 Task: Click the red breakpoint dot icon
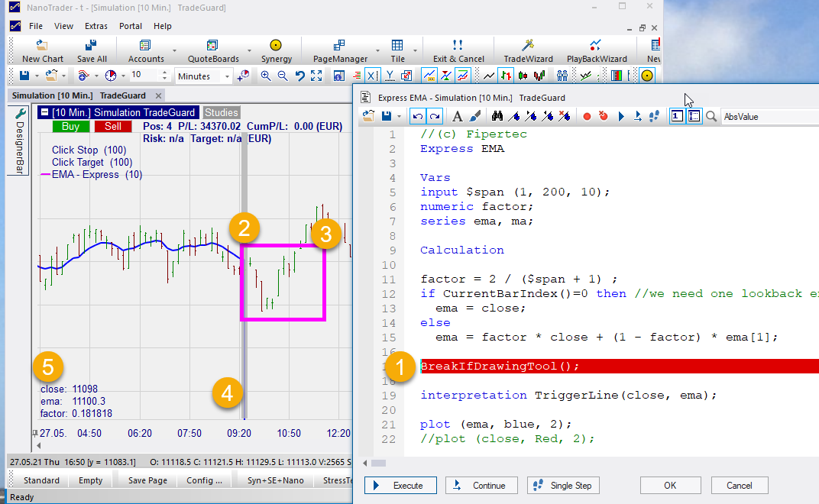pos(587,116)
